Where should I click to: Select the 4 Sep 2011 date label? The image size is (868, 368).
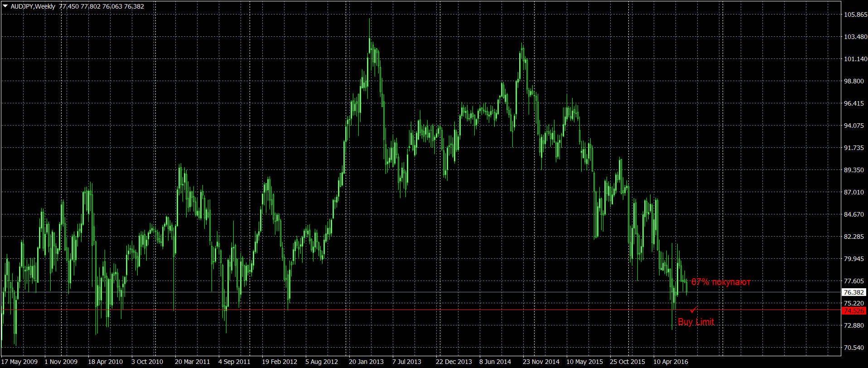[234, 362]
